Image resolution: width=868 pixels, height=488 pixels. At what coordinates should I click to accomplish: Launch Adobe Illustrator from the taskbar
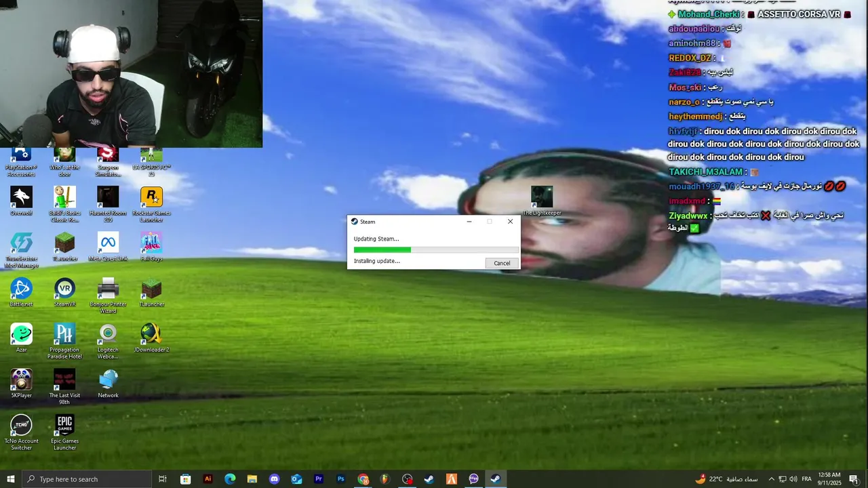[208, 479]
